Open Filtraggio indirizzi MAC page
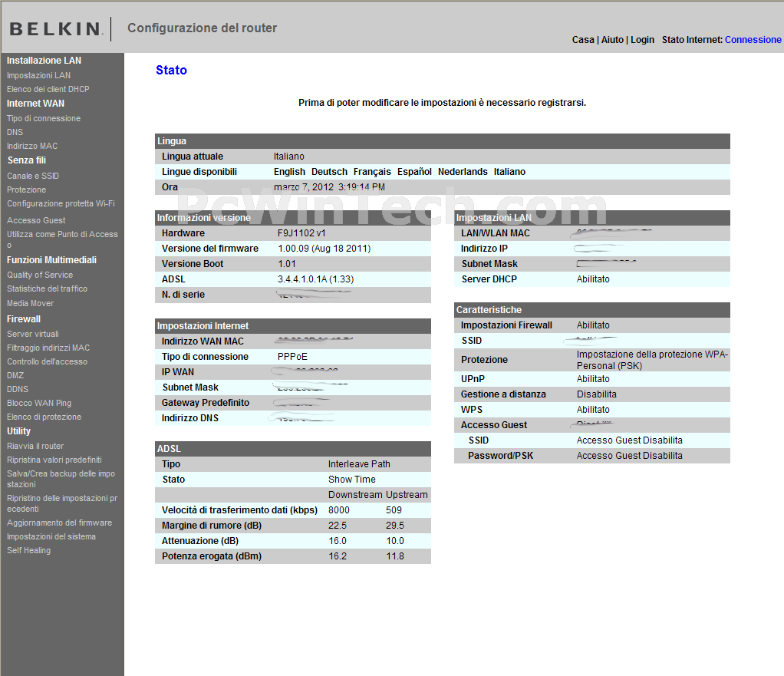 pyautogui.click(x=48, y=348)
